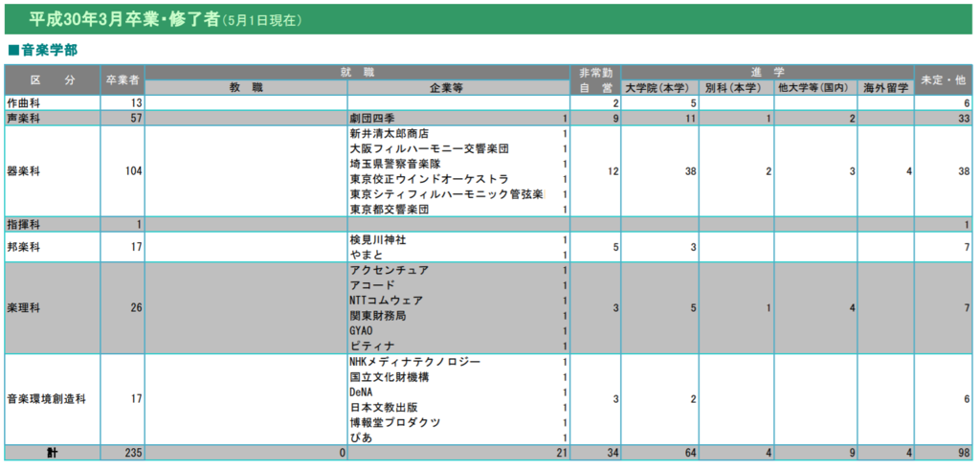This screenshot has height=470, width=980.
Task: Select the 作曲科 row label
Action: pos(23,103)
